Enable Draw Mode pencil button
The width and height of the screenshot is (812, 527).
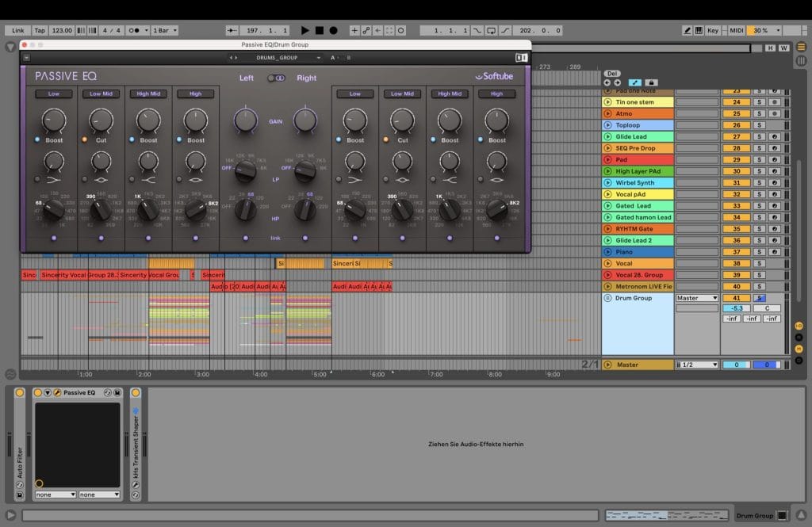point(688,31)
